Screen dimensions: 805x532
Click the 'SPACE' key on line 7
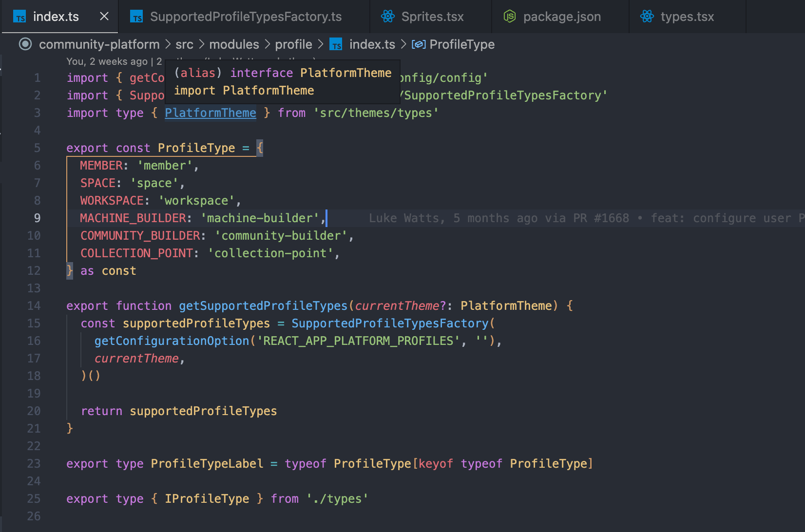click(98, 183)
